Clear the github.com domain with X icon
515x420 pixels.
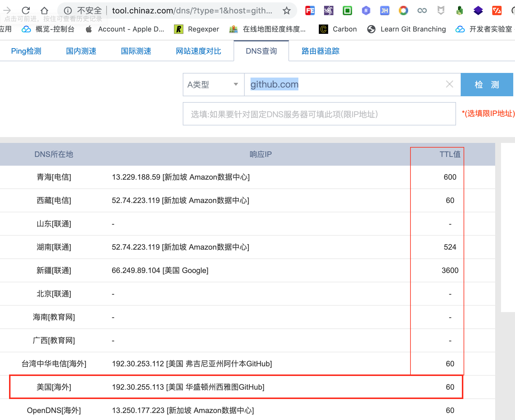449,84
